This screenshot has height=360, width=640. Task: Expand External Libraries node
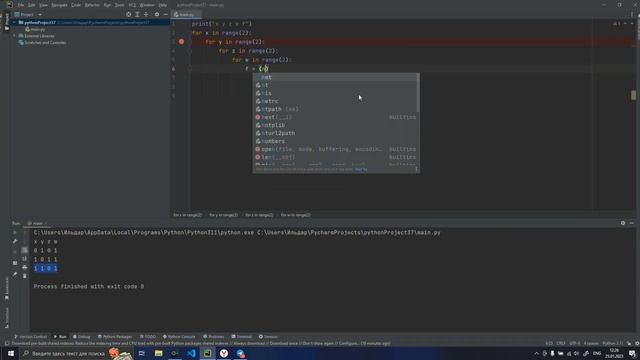coord(15,36)
